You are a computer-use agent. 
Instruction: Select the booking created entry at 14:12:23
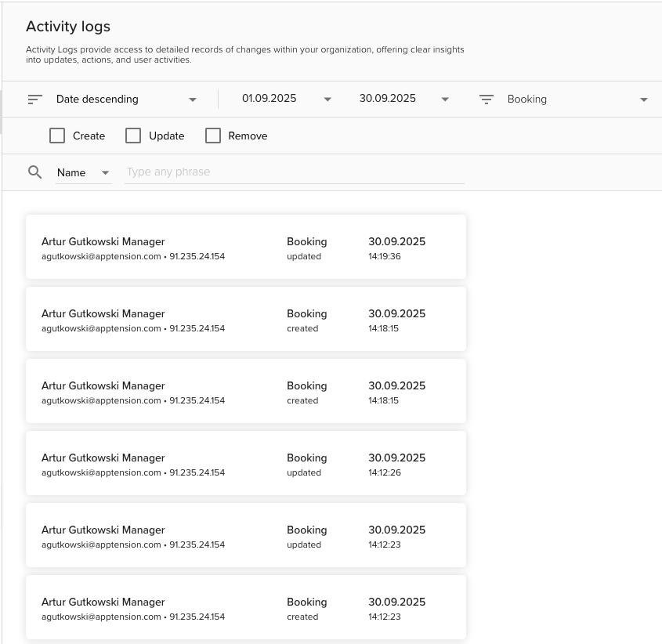tap(246, 608)
